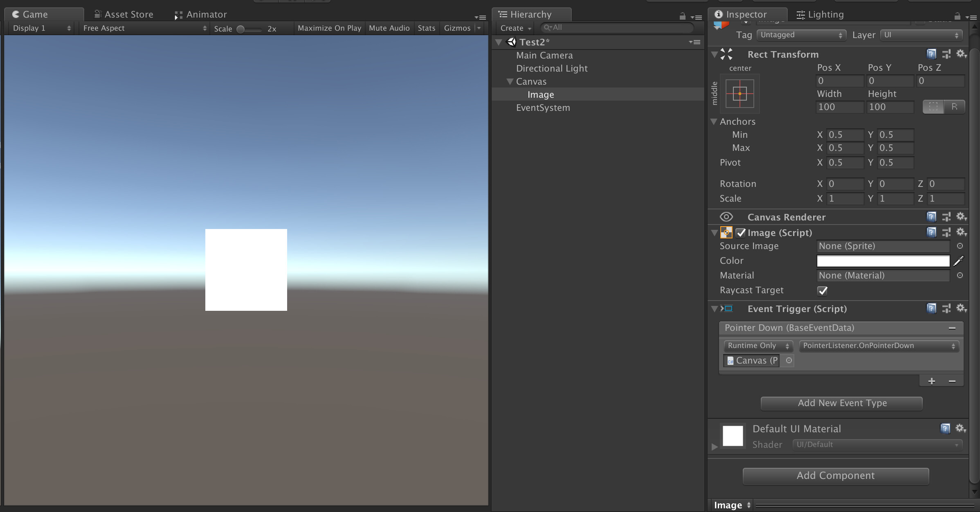Open Image (Script) component help icon
The height and width of the screenshot is (512, 980).
point(932,232)
